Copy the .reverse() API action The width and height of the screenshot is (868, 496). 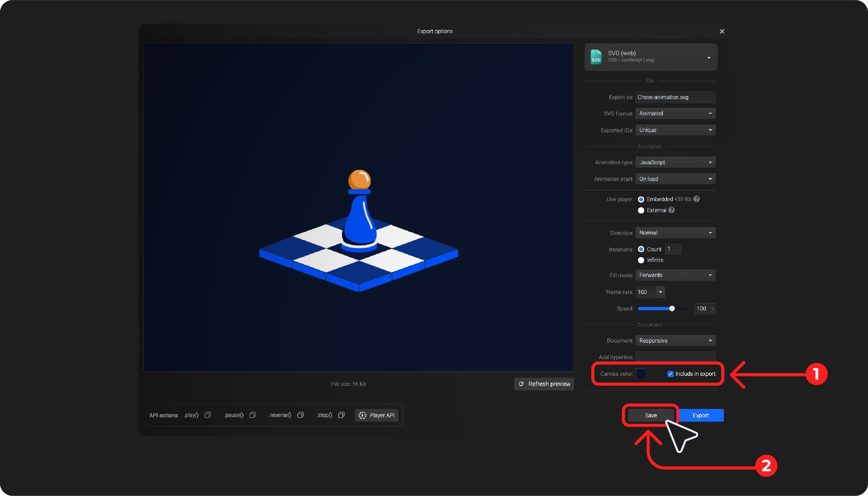point(300,415)
